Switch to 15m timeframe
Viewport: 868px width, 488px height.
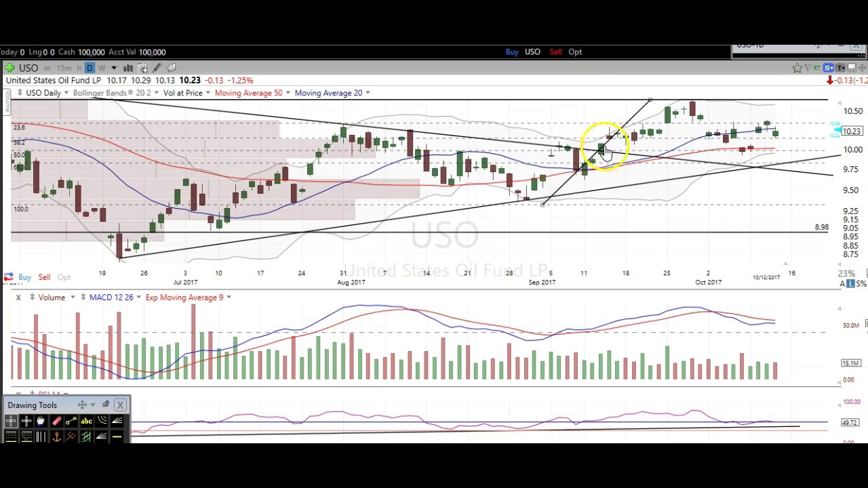pos(64,68)
